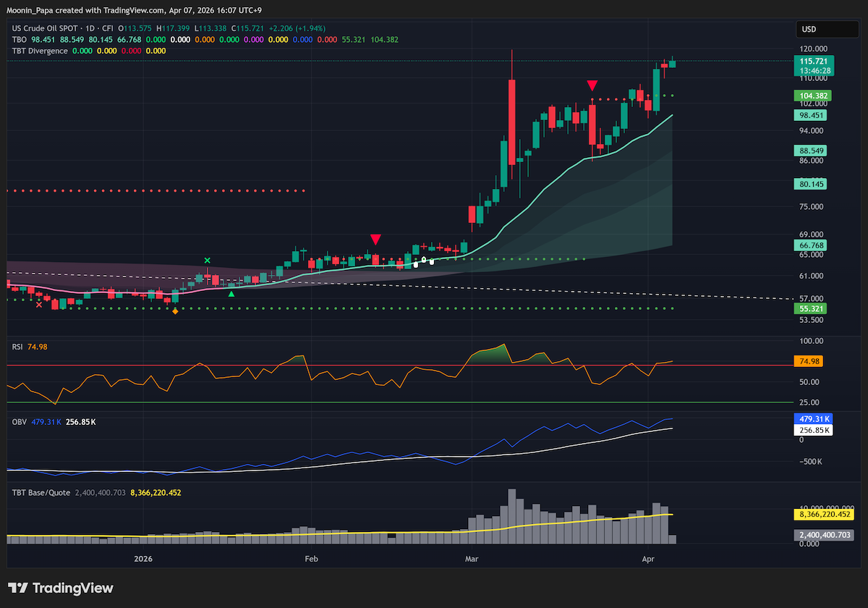Click the Mar label on the time axis
Screen dimensions: 868x608
click(x=472, y=559)
